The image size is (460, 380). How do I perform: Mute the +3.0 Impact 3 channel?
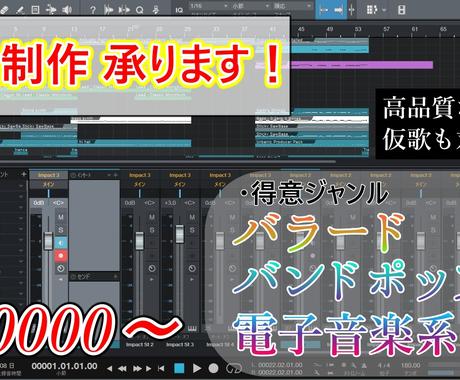192,217
